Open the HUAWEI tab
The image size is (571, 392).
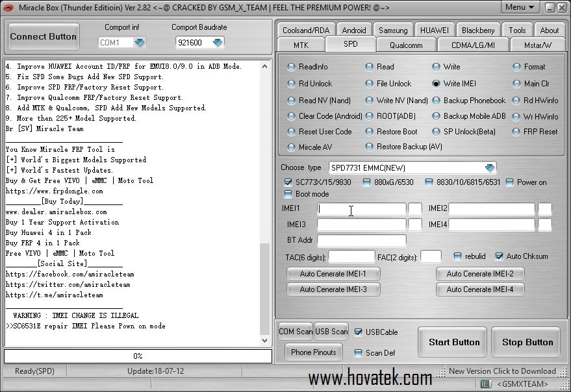[434, 31]
